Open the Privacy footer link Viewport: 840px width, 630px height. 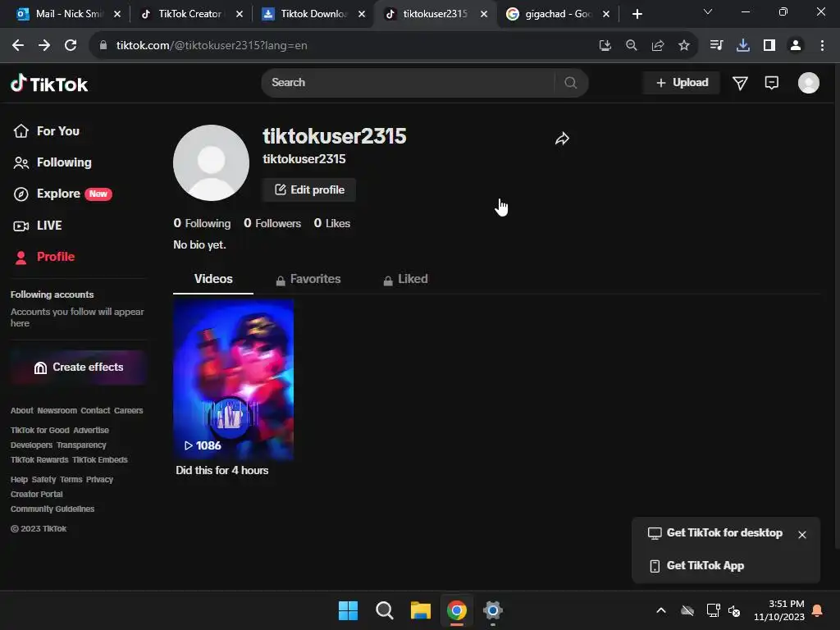click(99, 479)
